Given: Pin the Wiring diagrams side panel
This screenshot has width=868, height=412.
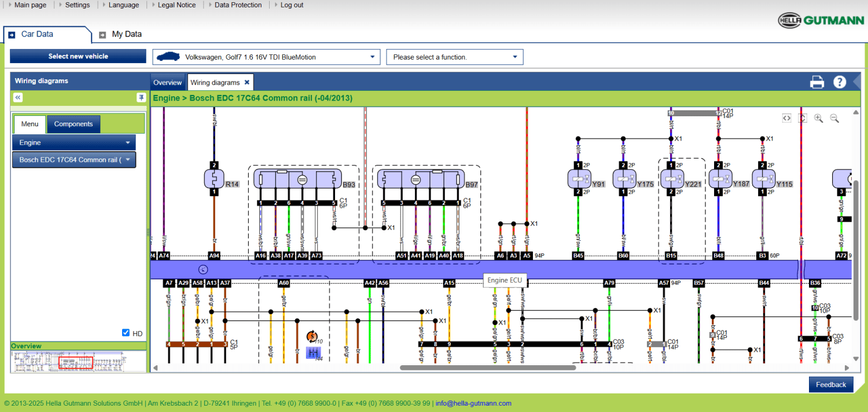Looking at the screenshot, I should click(141, 97).
